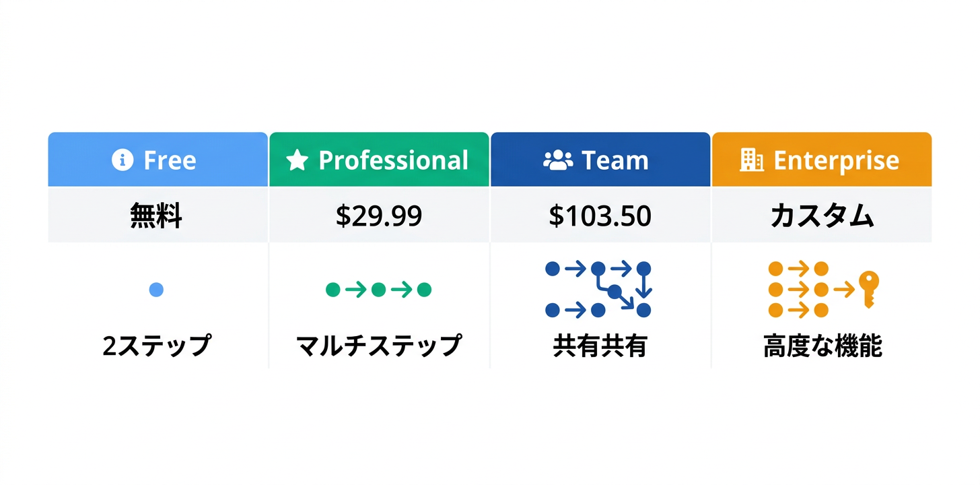The height and width of the screenshot is (485, 980).
Task: Click the $29.99 price cell
Action: pos(378,216)
